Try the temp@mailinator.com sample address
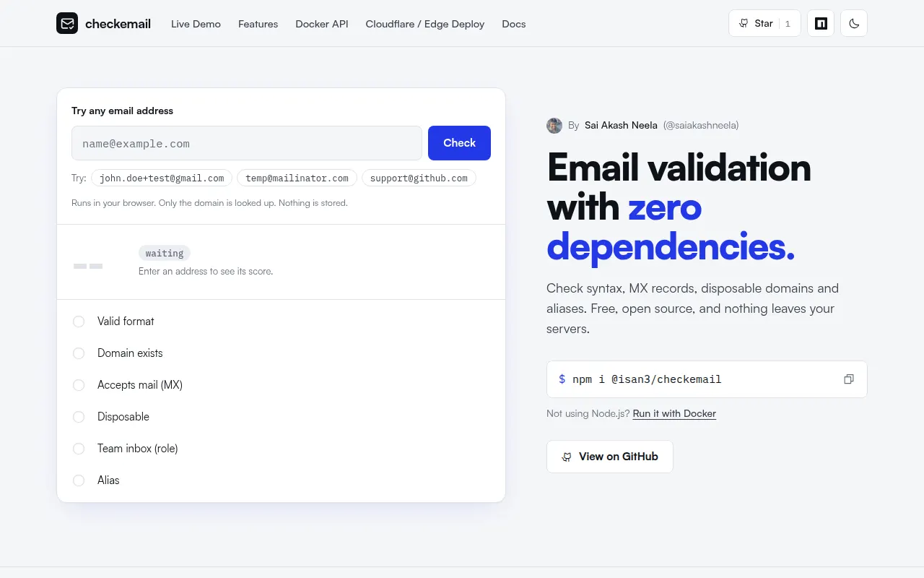The width and height of the screenshot is (924, 578). coord(297,178)
